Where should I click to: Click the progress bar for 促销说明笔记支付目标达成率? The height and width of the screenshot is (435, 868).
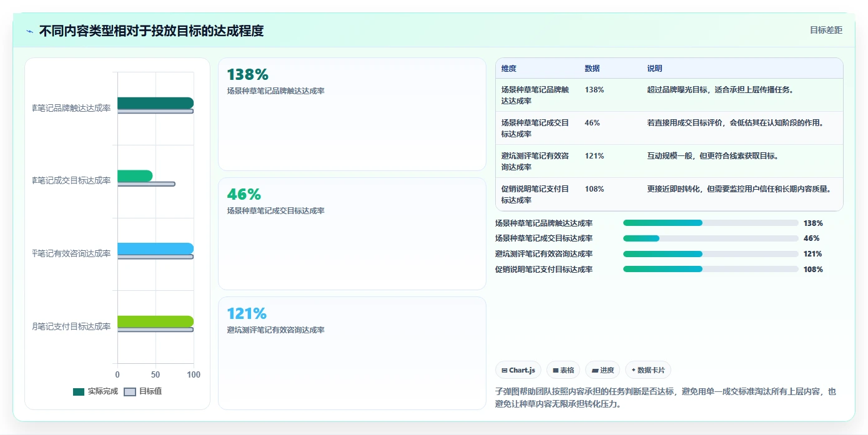[711, 269]
